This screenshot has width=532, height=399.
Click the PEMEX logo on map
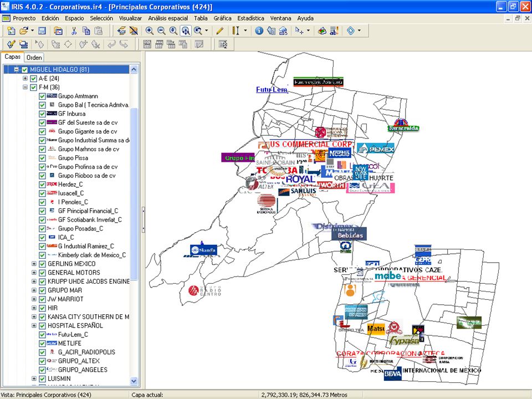coord(376,149)
